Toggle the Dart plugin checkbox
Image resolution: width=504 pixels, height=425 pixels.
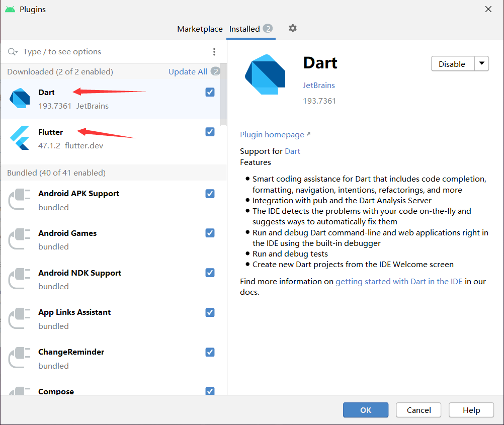coord(210,92)
